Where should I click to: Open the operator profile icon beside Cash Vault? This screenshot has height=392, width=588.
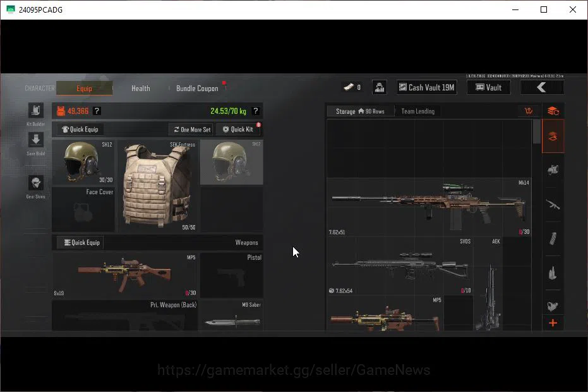380,87
